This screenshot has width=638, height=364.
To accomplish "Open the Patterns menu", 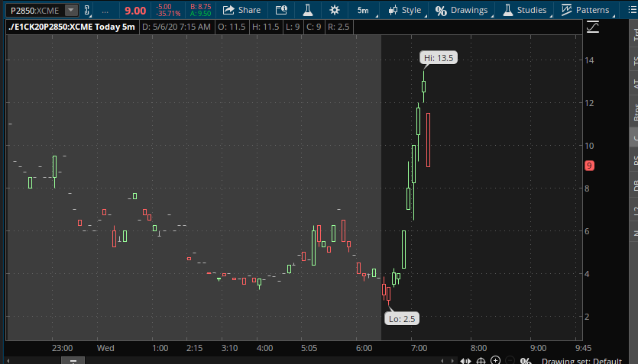I will 585,10.
